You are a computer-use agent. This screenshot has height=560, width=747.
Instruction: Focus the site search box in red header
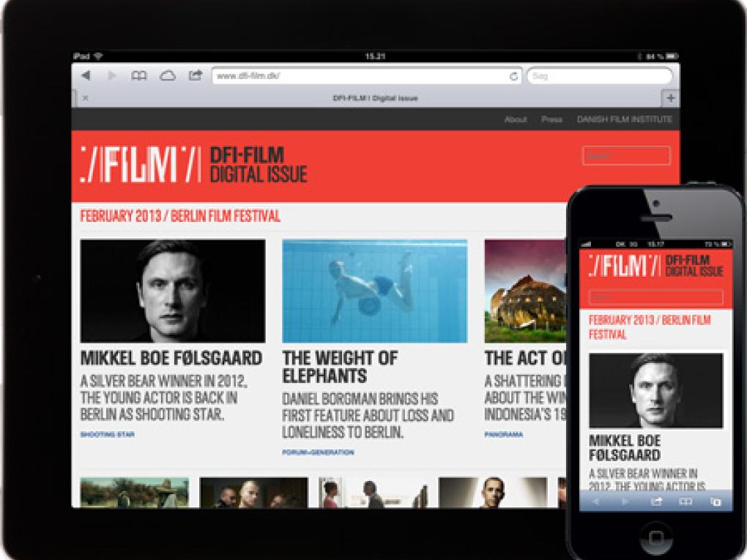626,156
